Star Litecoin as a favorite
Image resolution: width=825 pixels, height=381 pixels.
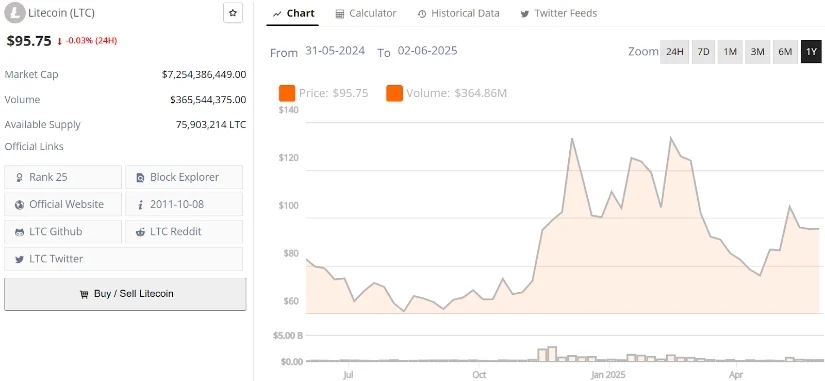[x=233, y=13]
